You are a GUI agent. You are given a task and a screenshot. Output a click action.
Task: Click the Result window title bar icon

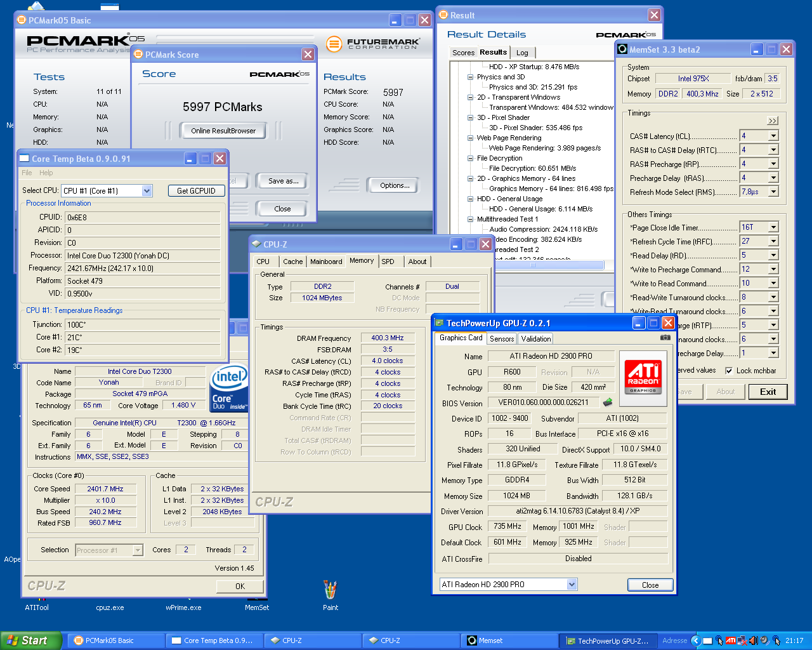[x=443, y=15]
